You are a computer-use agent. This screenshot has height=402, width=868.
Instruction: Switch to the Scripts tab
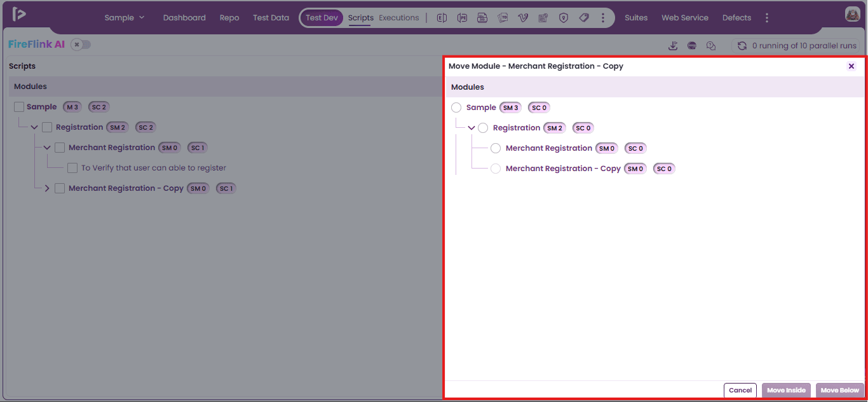tap(361, 18)
